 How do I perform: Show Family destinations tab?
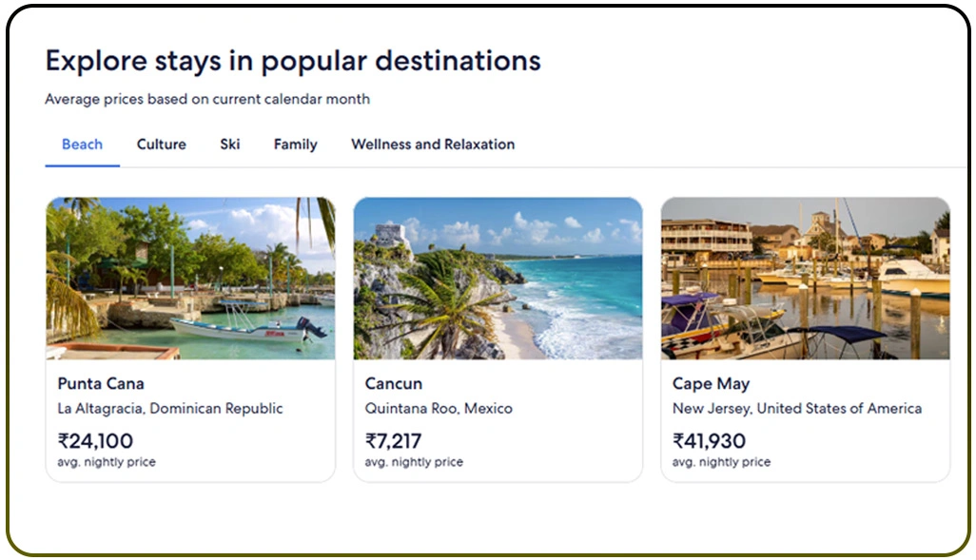[295, 145]
